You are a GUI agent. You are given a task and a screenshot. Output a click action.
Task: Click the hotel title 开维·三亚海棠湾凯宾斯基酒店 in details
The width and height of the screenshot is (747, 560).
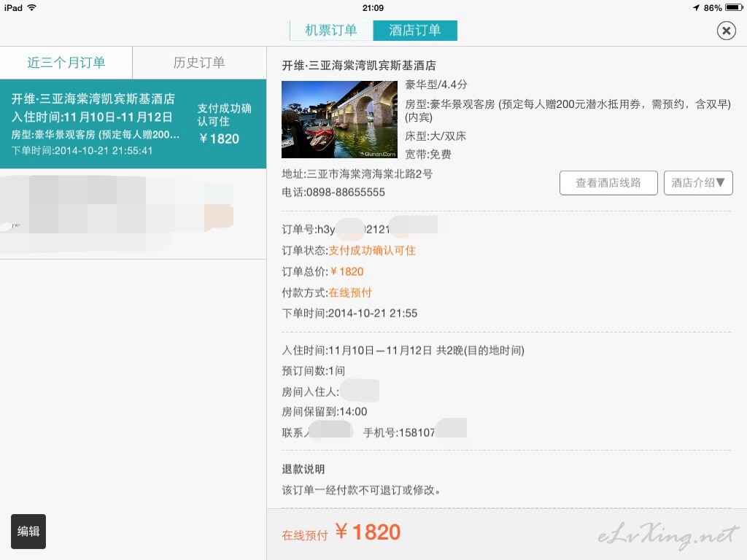[359, 66]
